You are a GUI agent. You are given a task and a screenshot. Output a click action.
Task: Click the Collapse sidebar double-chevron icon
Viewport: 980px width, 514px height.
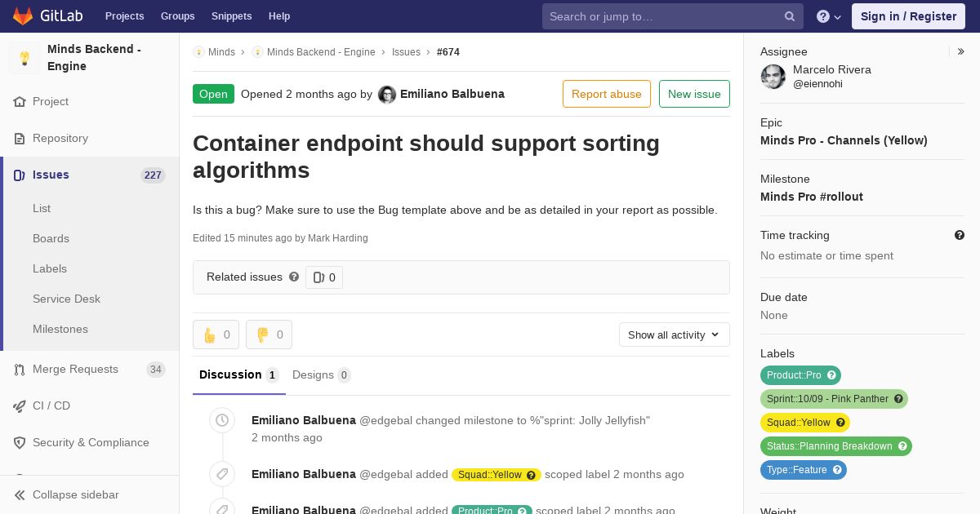pyautogui.click(x=20, y=495)
